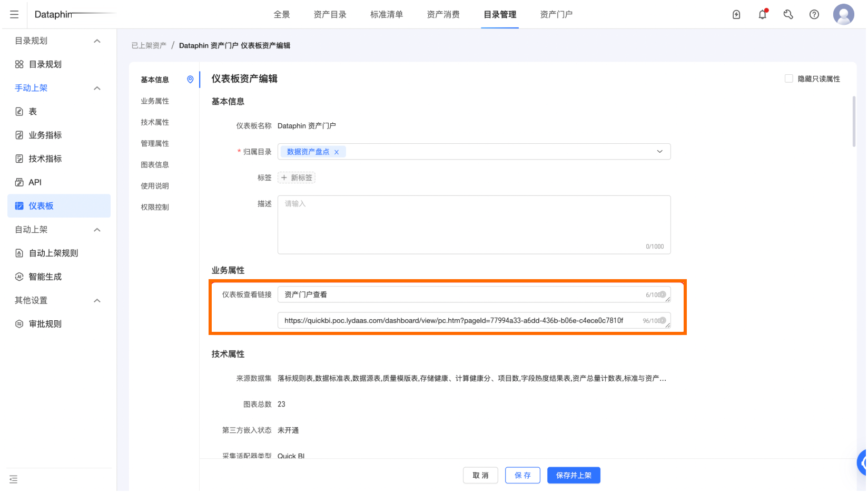Screen dimensions: 868x493
Task: Click the Dataphin logo
Action: (x=54, y=14)
